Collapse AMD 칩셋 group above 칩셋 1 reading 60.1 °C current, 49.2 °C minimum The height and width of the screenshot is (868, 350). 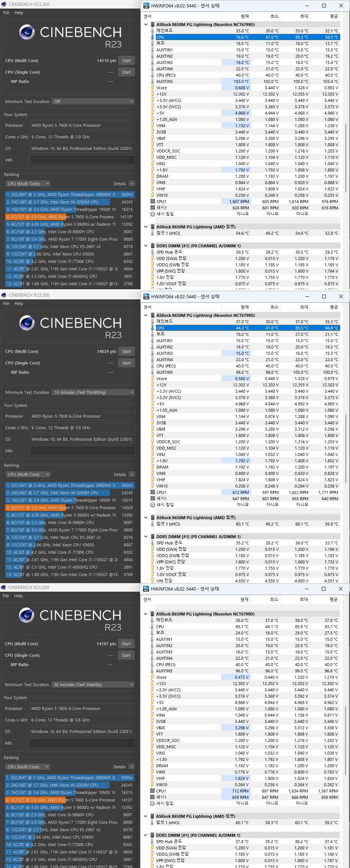tap(146, 518)
